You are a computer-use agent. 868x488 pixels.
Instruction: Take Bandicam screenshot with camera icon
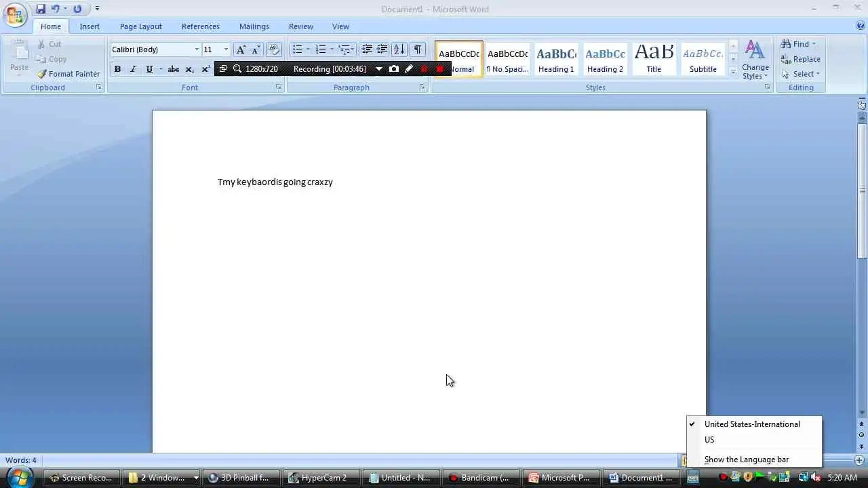click(x=394, y=69)
